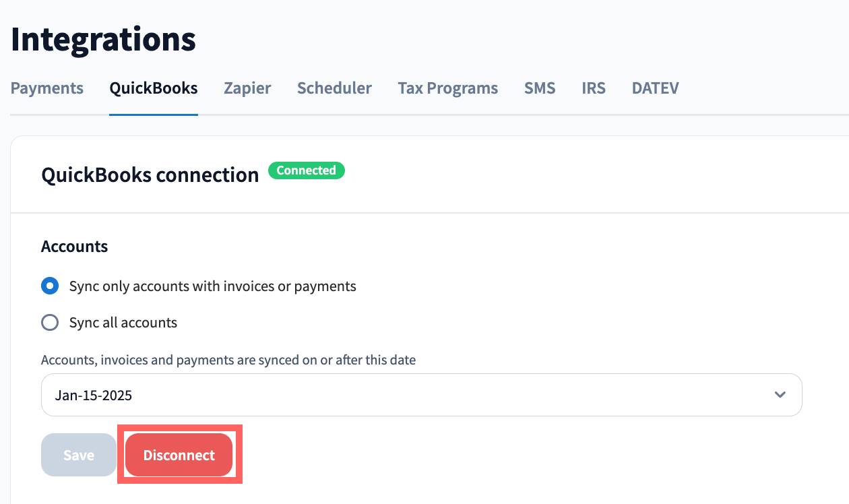The height and width of the screenshot is (504, 849).
Task: Switch to the Zapier tab
Action: (247, 88)
